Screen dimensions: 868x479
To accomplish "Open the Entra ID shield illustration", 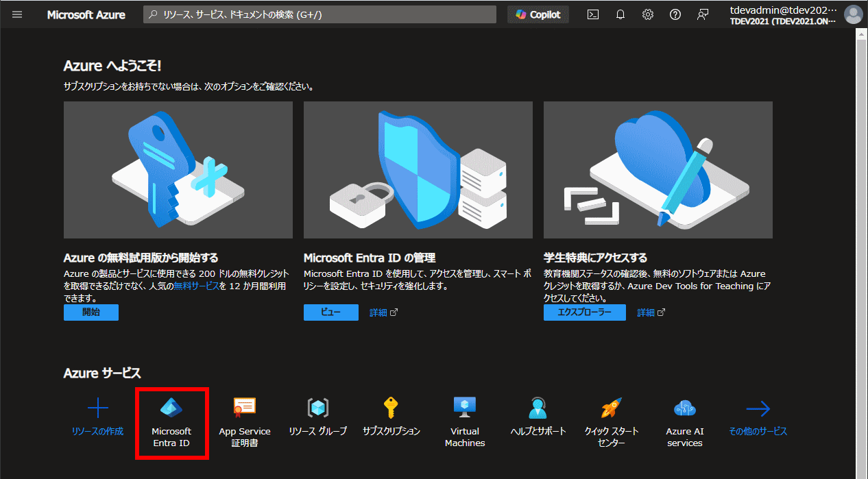I will [x=418, y=170].
